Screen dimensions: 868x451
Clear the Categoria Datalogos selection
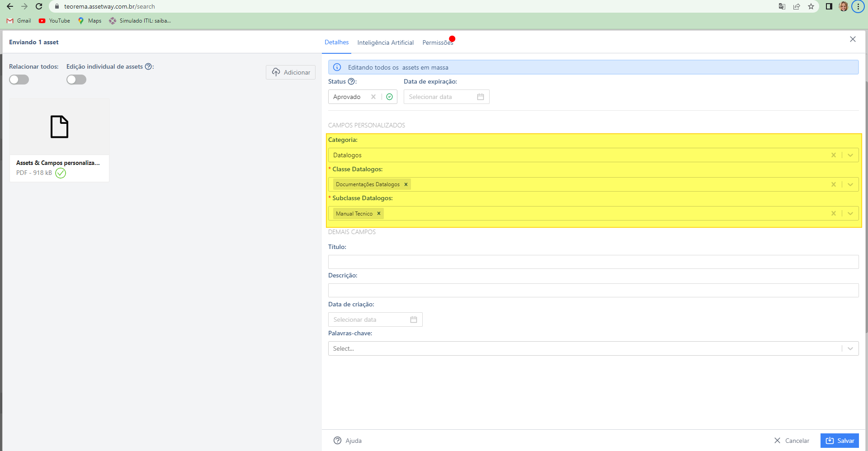tap(834, 155)
